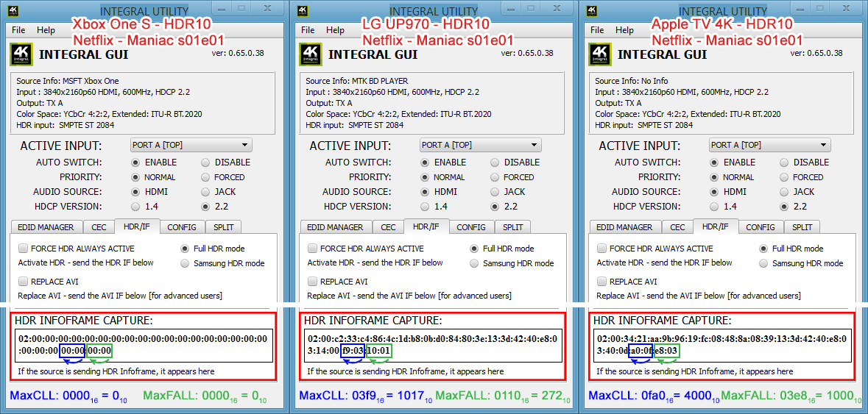Tick REPLACE AVI checkbox in LG UP970 window
Image resolution: width=868 pixels, height=414 pixels.
(313, 282)
